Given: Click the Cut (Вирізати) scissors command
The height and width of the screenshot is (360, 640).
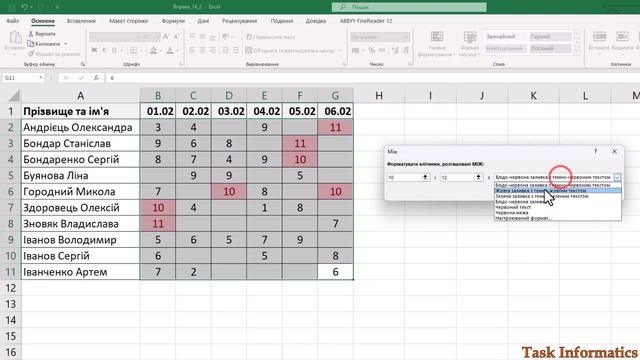Looking at the screenshot, I should tap(42, 34).
